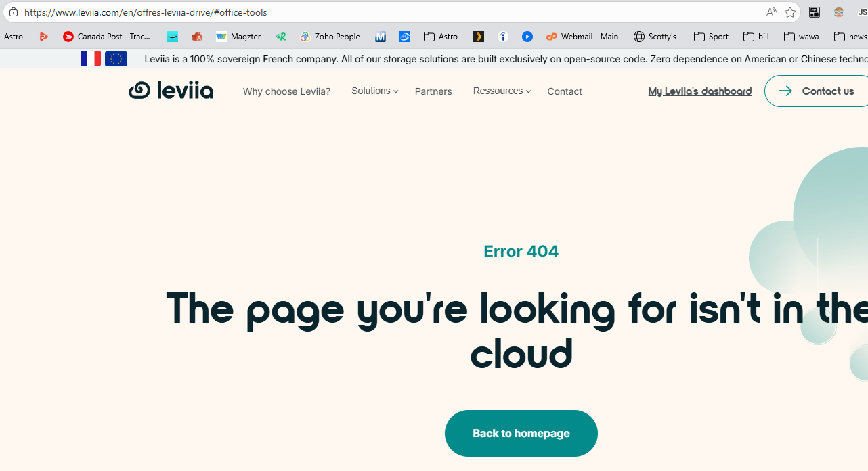Image resolution: width=868 pixels, height=471 pixels.
Task: Open the Magzter bookmark
Action: point(238,37)
